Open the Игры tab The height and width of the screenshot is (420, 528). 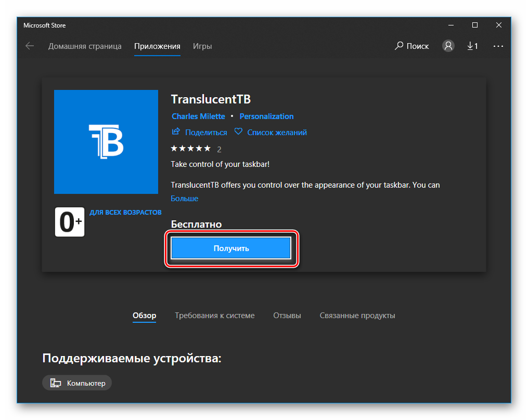(202, 46)
